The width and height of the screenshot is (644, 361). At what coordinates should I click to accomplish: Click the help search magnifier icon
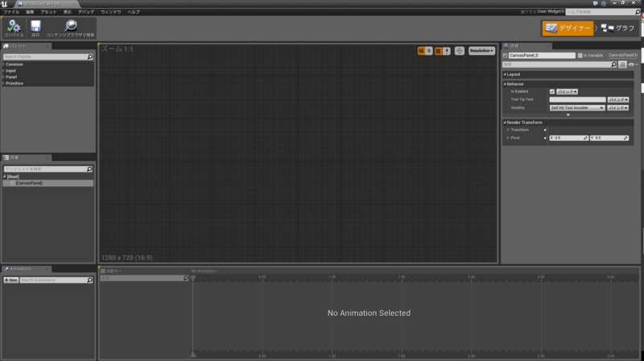[638, 12]
